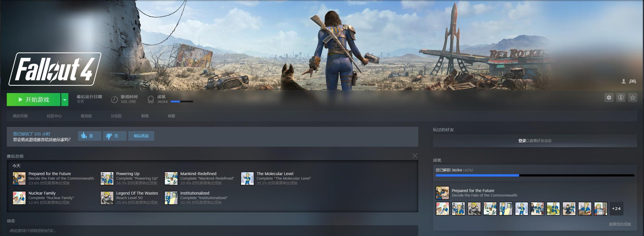
Task: Click the controller support icon on banner
Action: 632,81
